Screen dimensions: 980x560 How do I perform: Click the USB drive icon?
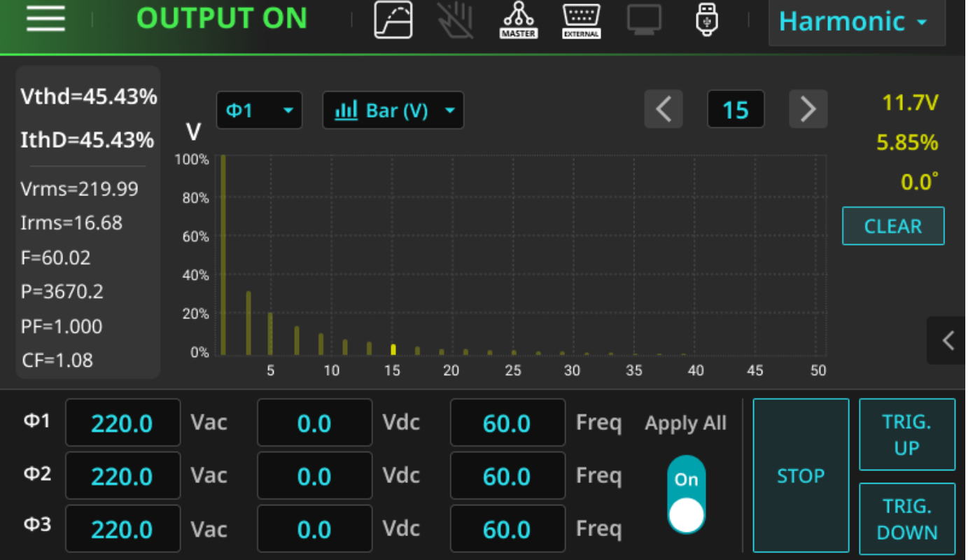point(707,20)
